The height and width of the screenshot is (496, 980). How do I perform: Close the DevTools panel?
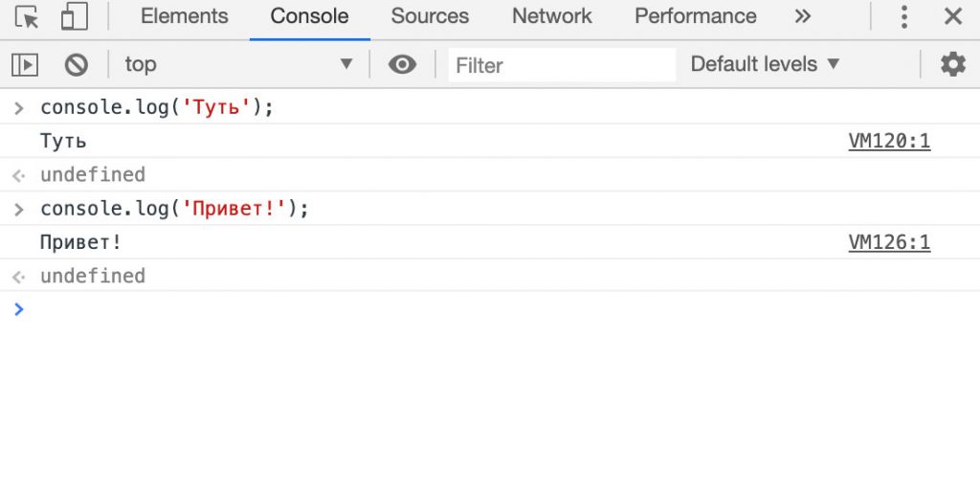coord(953,17)
